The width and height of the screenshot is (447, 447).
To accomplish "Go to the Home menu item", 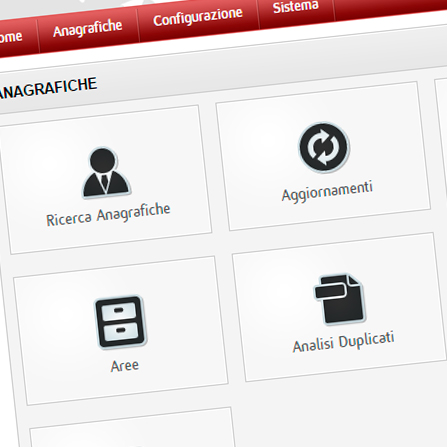I will 11,37.
